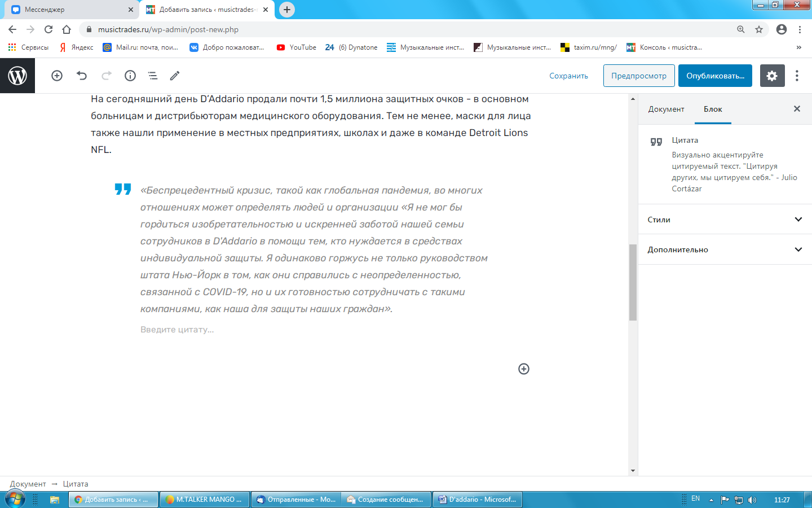Open the Chrome profile icon
Image resolution: width=812 pixels, height=508 pixels.
(x=782, y=29)
